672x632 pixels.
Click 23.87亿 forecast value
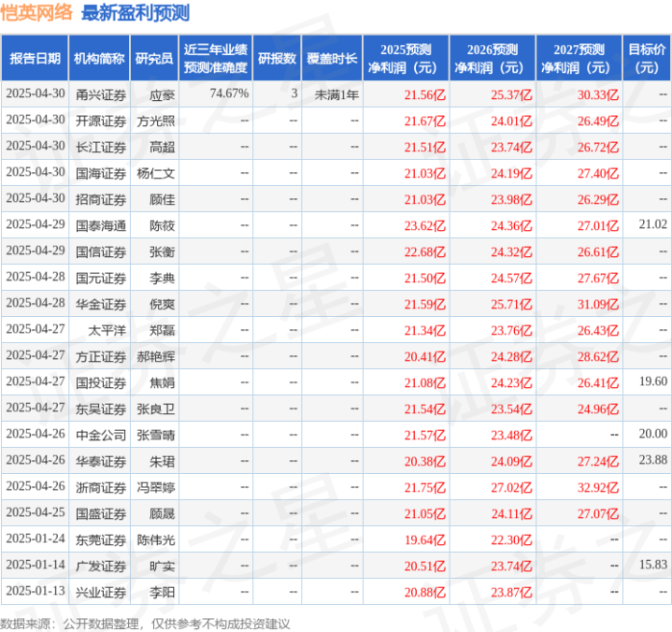[511, 593]
